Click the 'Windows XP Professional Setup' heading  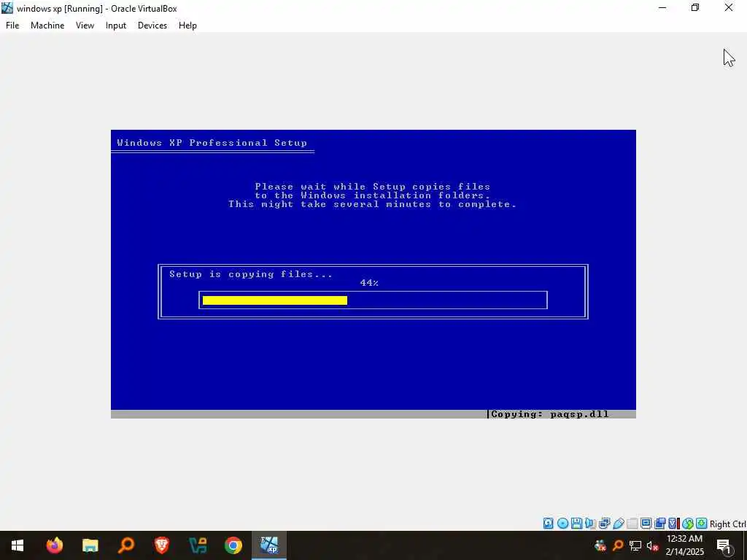(212, 143)
